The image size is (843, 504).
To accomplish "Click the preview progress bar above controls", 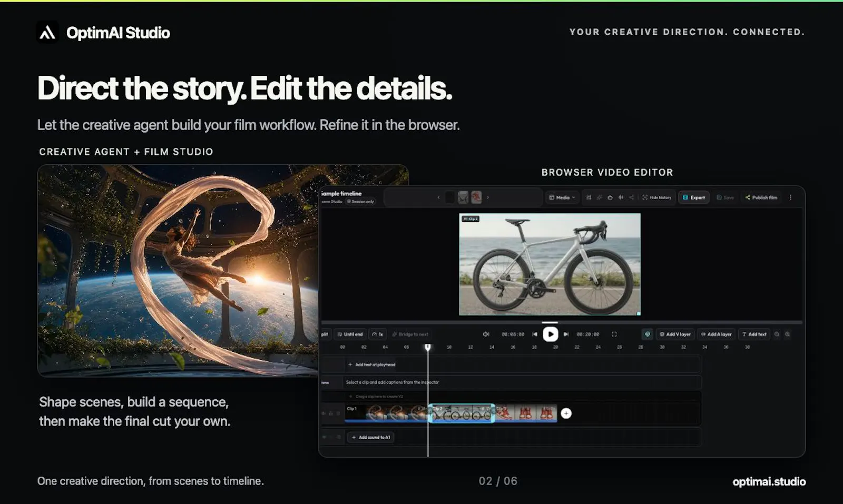I will pyautogui.click(x=562, y=322).
